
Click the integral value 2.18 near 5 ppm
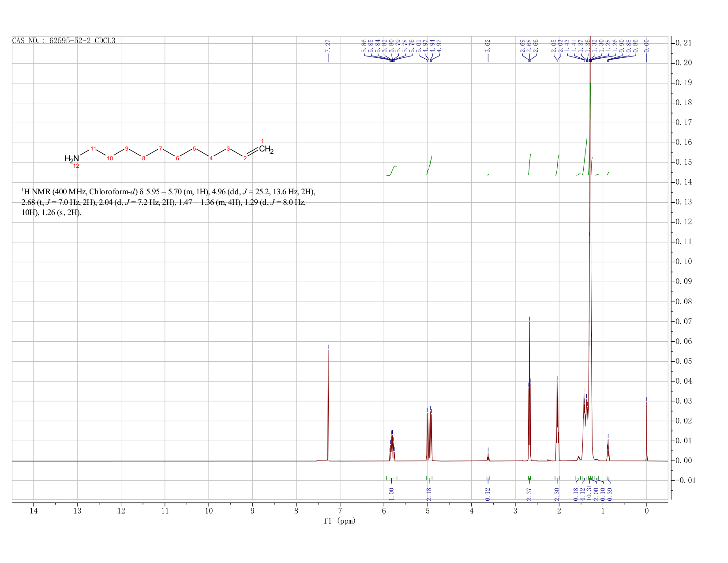coord(429,494)
